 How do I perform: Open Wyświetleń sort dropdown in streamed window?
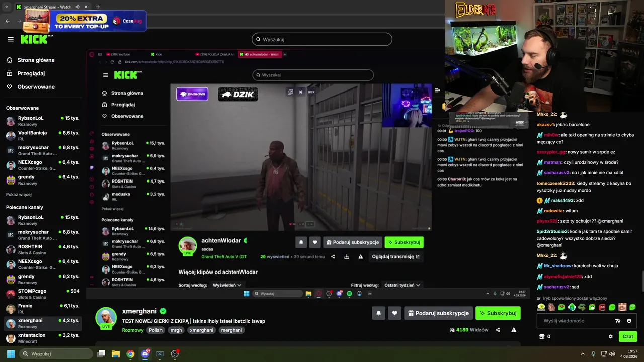coord(227,285)
